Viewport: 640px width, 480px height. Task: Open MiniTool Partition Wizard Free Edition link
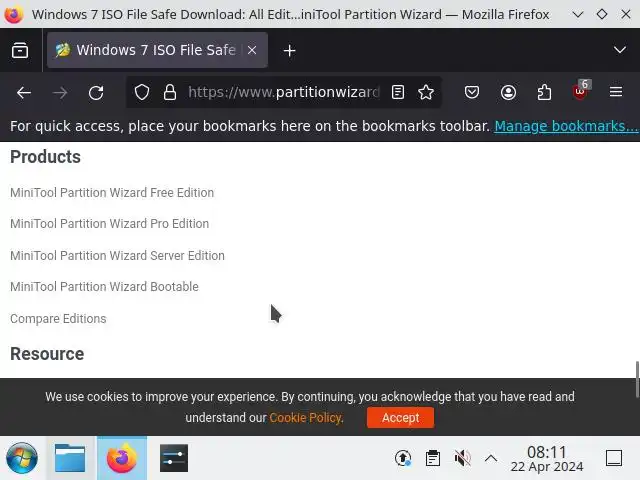[112, 193]
